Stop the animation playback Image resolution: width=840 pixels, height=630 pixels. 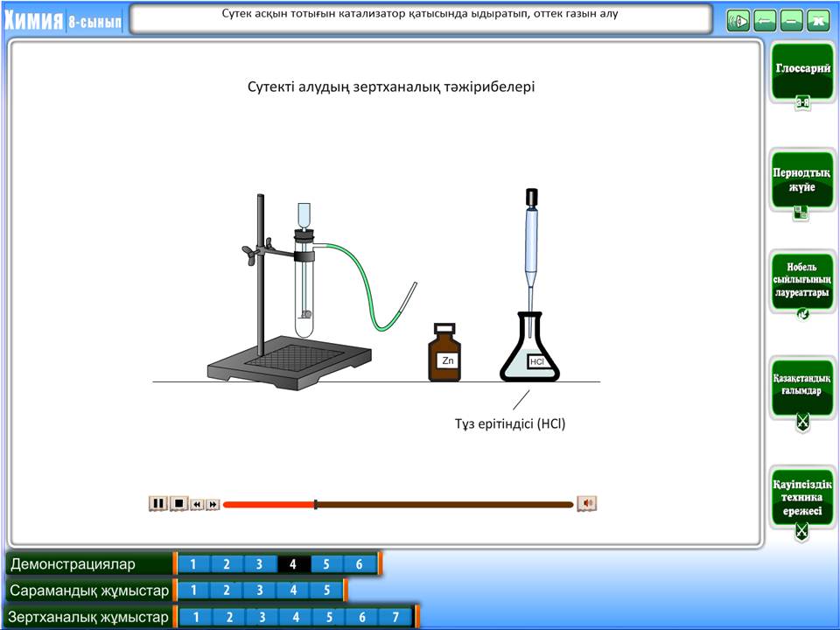point(178,504)
